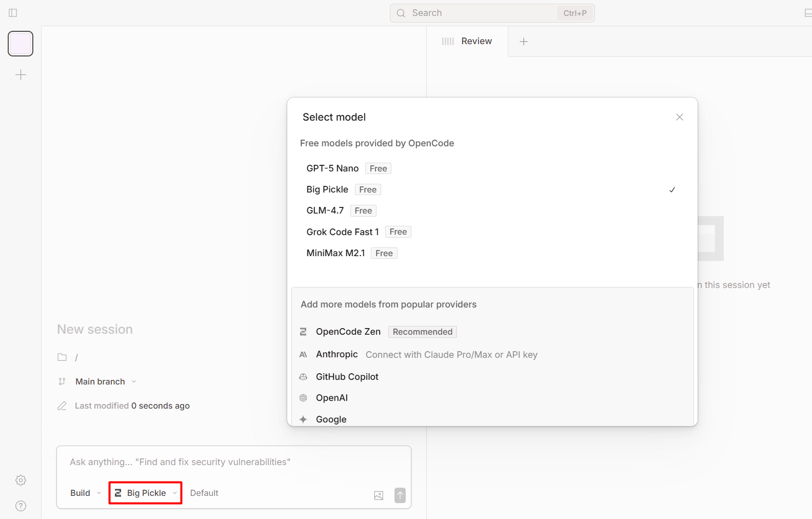Toggle the left sidebar panel icon

coord(13,13)
